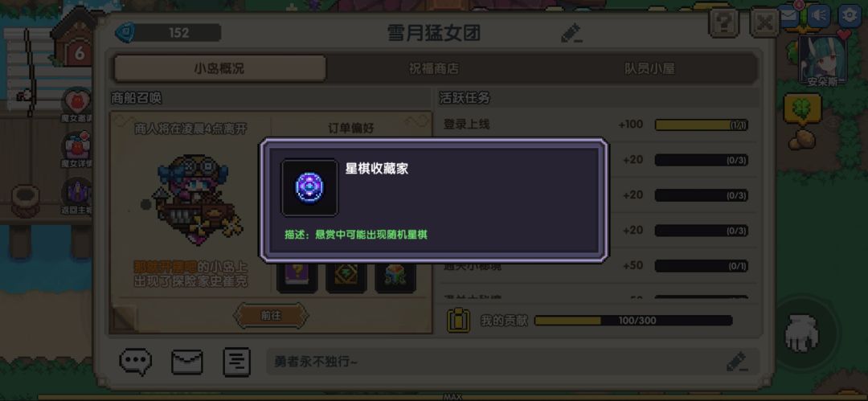Open the document log icon
The image size is (868, 401).
[x=236, y=362]
